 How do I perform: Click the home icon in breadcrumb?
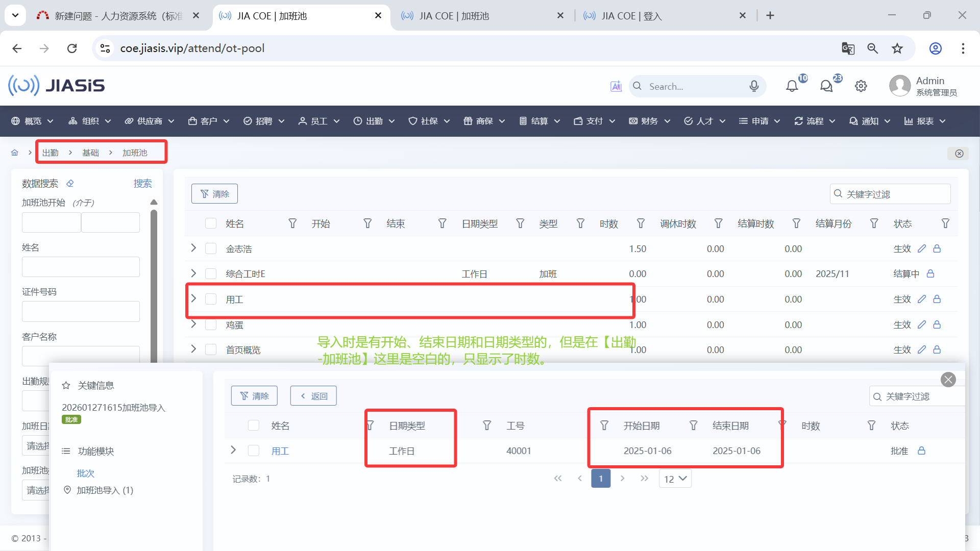click(x=15, y=153)
